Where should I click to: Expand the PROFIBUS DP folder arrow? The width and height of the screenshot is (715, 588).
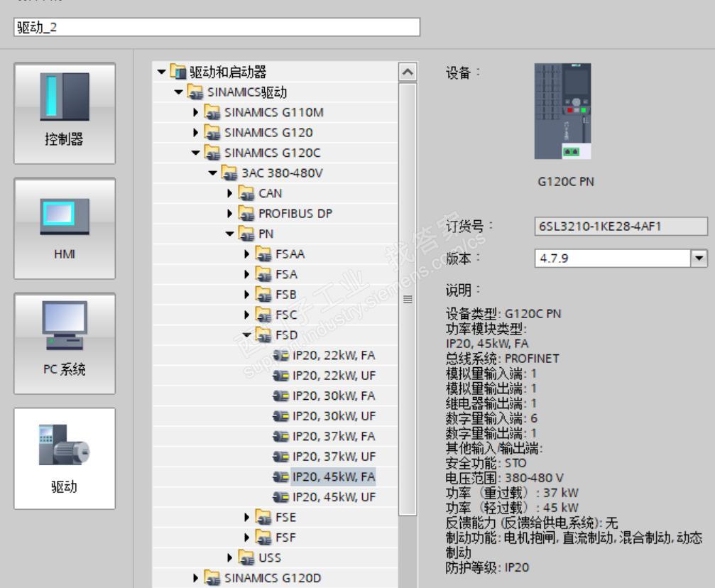(x=230, y=214)
